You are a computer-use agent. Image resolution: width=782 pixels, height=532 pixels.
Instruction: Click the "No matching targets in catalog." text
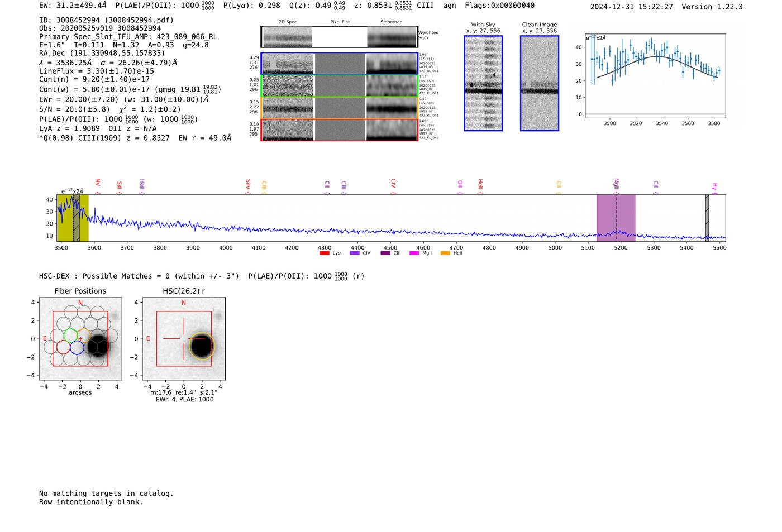pos(106,493)
